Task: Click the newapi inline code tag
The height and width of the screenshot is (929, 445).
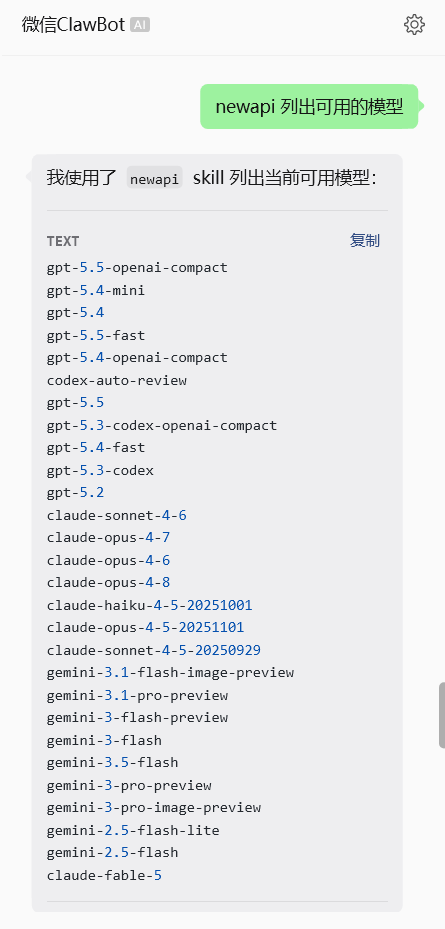Action: 155,178
